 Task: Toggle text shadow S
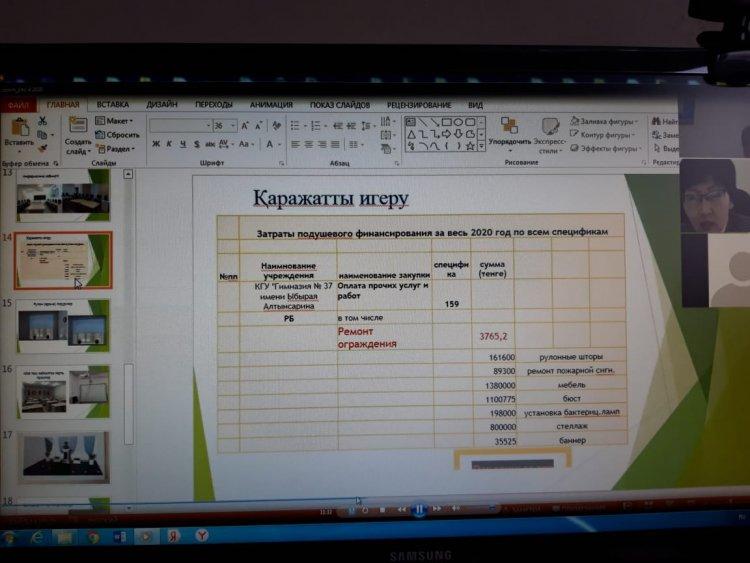point(197,144)
